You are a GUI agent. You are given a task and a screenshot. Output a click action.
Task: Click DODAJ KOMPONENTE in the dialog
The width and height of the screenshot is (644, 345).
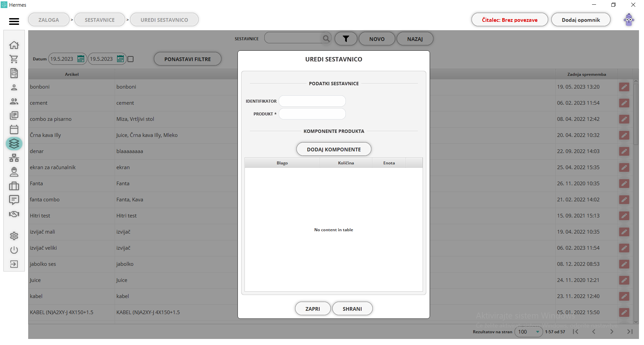pyautogui.click(x=334, y=149)
